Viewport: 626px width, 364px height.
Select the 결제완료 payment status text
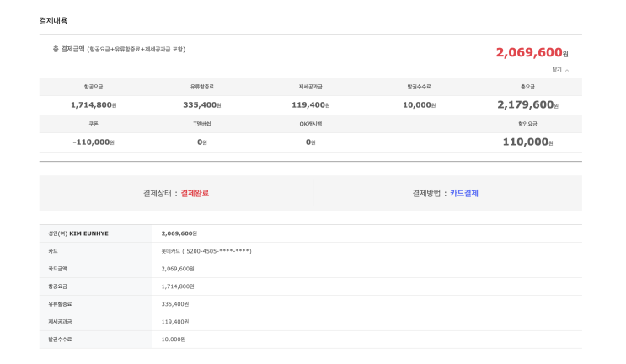pyautogui.click(x=195, y=193)
